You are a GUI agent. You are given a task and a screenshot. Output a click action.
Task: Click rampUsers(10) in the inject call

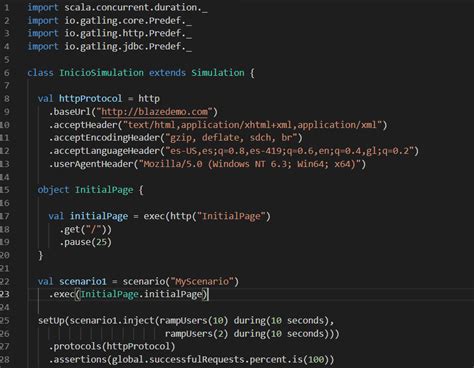[x=194, y=321]
